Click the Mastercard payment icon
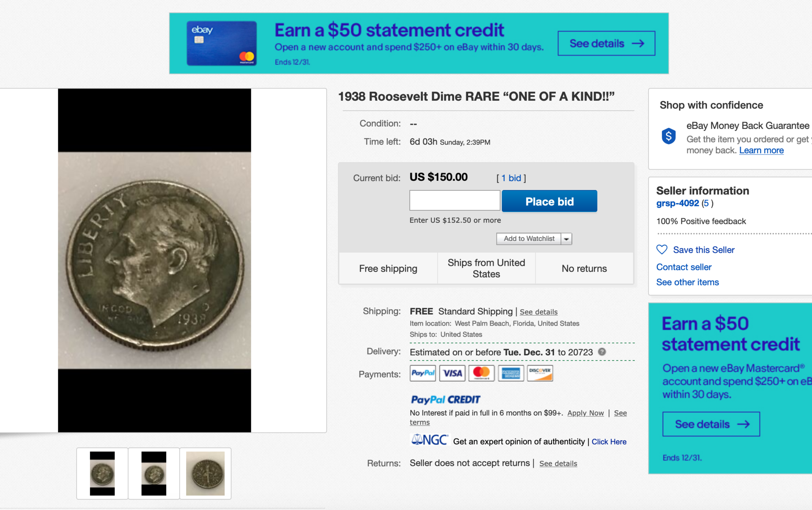This screenshot has width=812, height=510. [481, 373]
